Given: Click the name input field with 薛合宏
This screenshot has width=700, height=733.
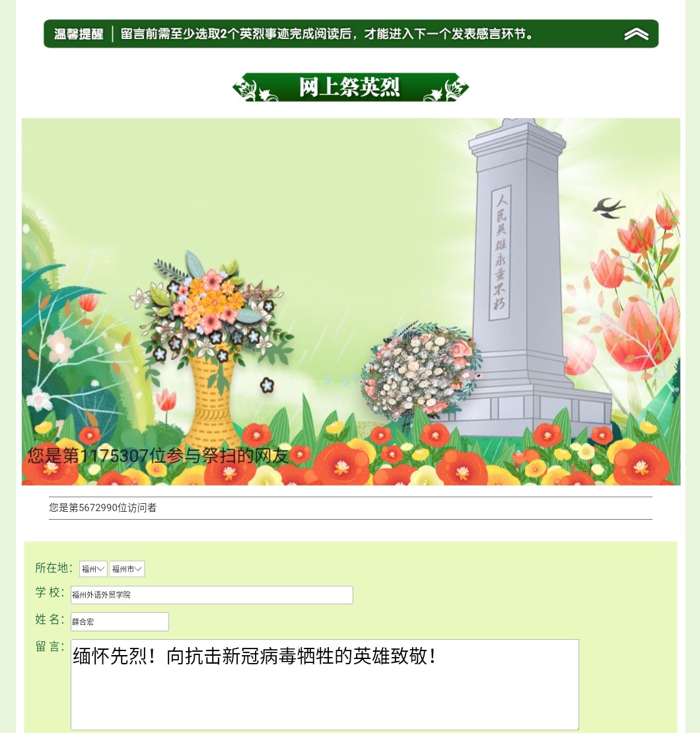Looking at the screenshot, I should click(x=120, y=622).
